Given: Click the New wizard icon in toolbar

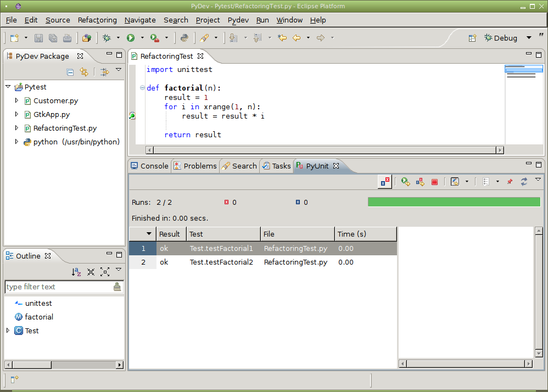Looking at the screenshot, I should tap(14, 38).
